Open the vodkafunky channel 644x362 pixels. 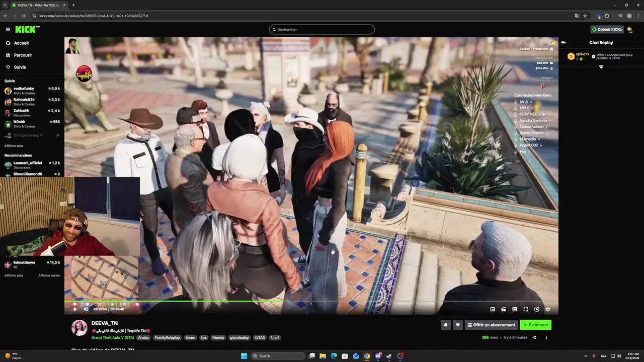[x=32, y=90]
